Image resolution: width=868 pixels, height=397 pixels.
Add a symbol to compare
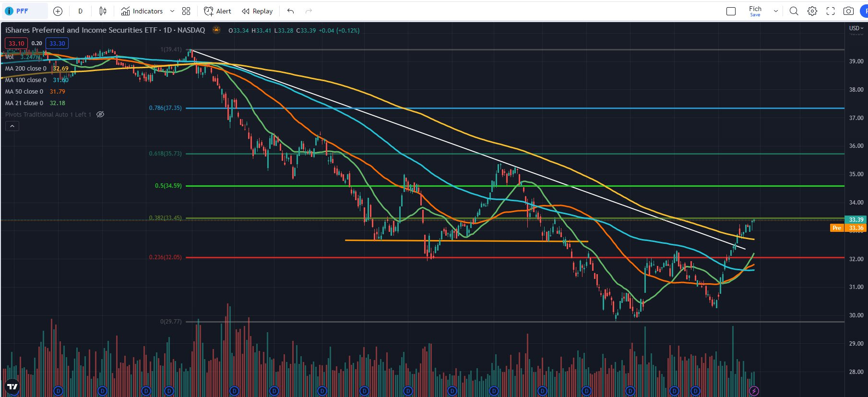58,11
